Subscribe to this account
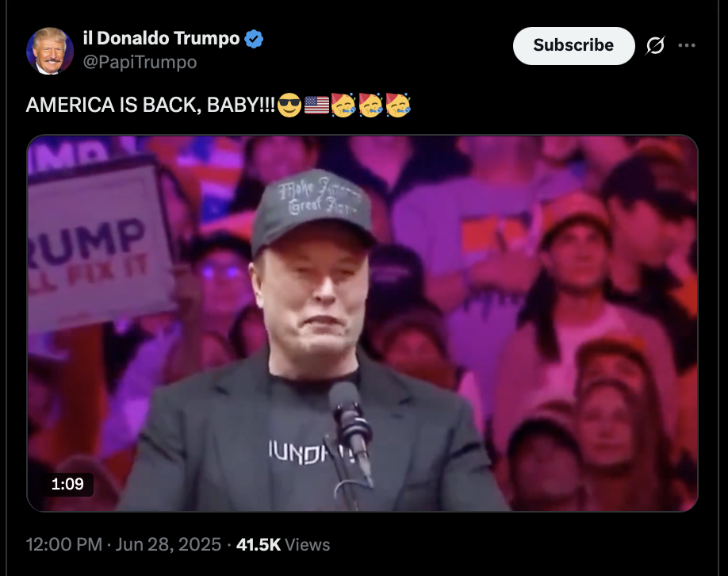Viewport: 728px width, 576px height. 573,45
